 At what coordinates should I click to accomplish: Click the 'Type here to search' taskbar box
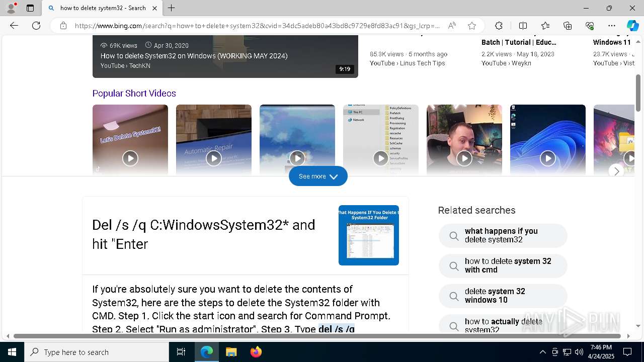(x=97, y=352)
